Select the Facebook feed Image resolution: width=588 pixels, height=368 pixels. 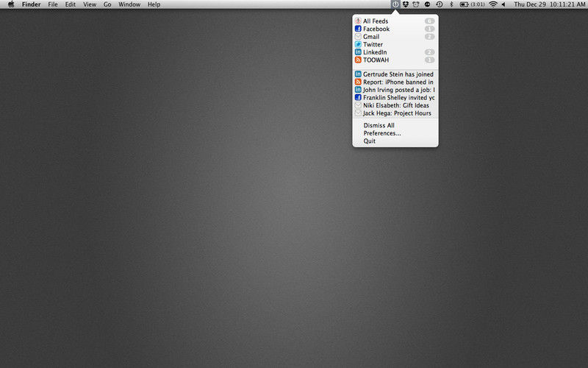(x=395, y=29)
